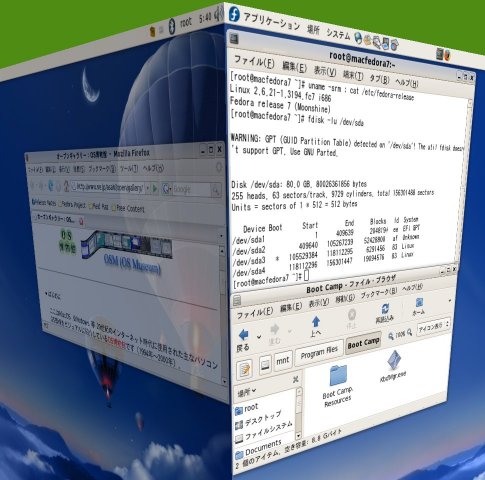Close the file browser side pane
485x480 pixels.
point(295,380)
